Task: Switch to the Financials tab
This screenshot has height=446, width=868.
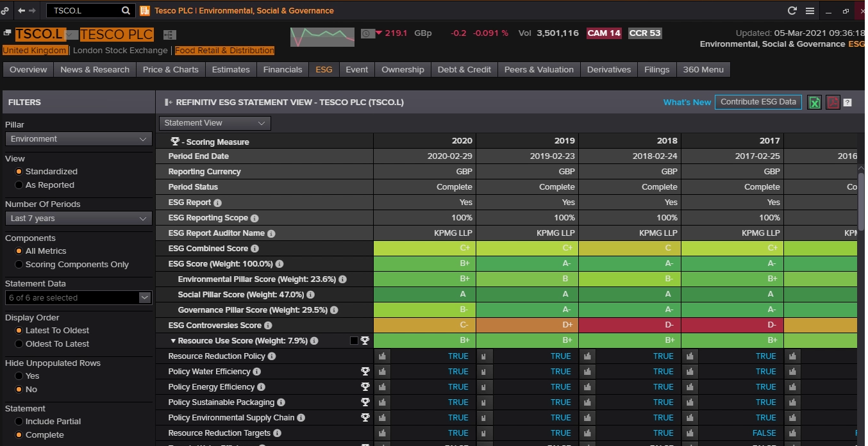Action: pos(282,70)
